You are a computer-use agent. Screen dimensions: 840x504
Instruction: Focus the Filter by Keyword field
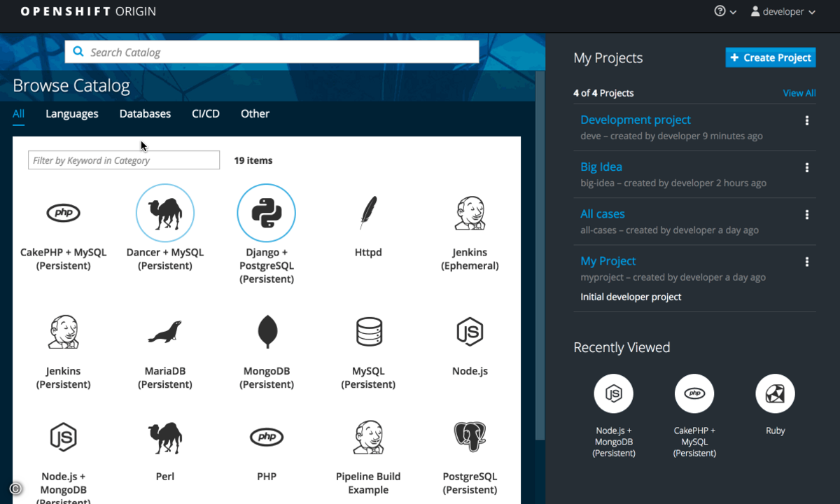coord(124,160)
